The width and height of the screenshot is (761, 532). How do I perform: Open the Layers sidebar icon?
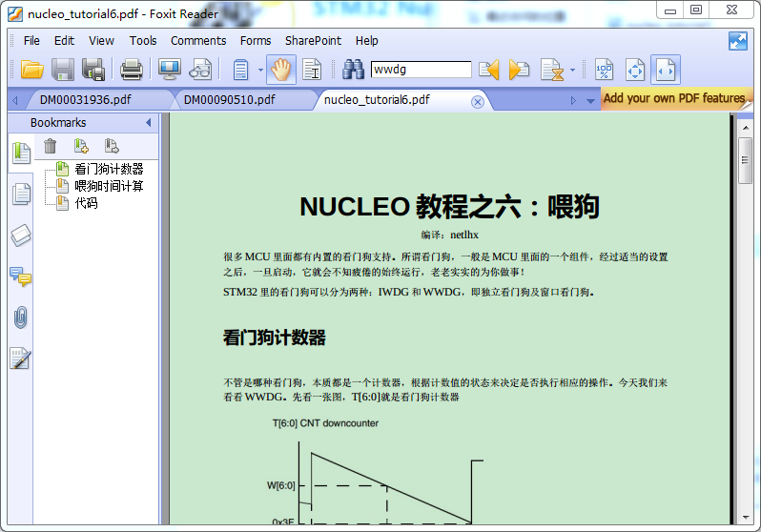pos(21,235)
